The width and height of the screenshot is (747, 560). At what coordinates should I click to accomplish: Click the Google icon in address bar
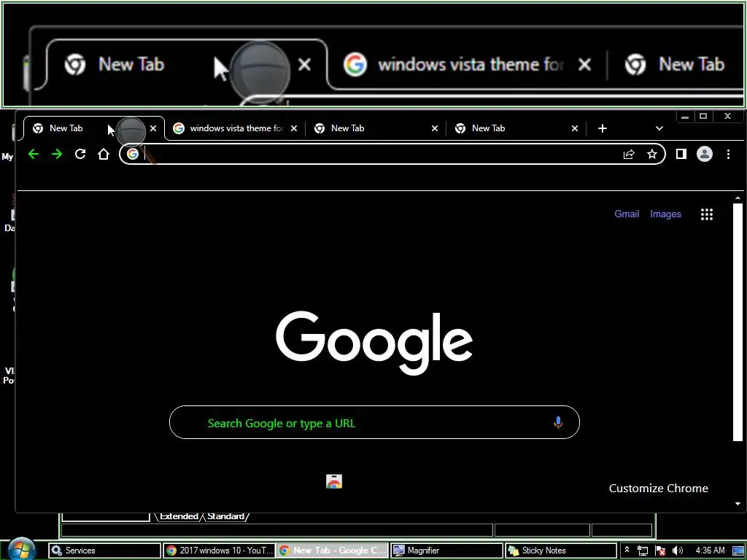133,154
